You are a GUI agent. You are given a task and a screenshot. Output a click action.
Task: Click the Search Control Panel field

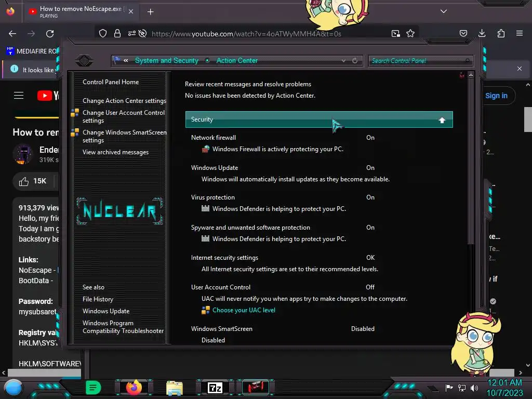click(421, 61)
